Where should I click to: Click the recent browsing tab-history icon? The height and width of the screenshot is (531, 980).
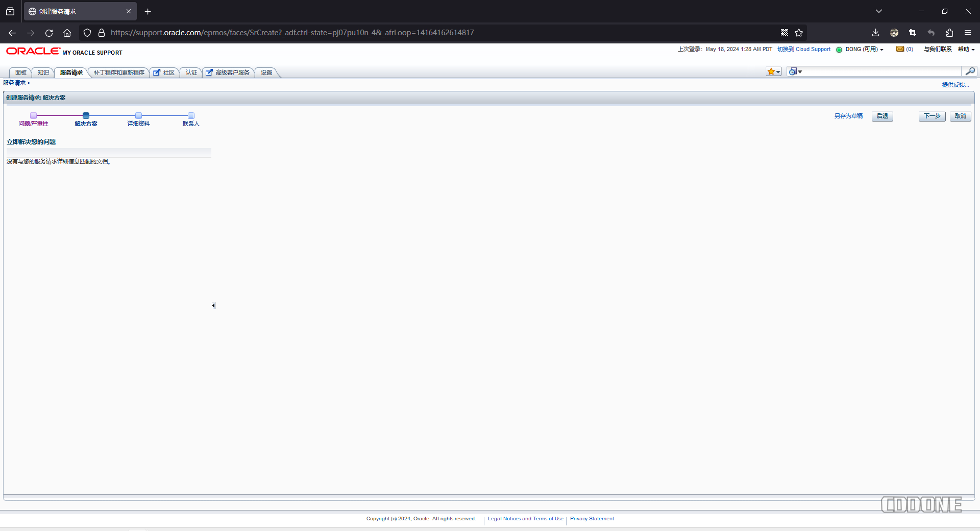10,11
